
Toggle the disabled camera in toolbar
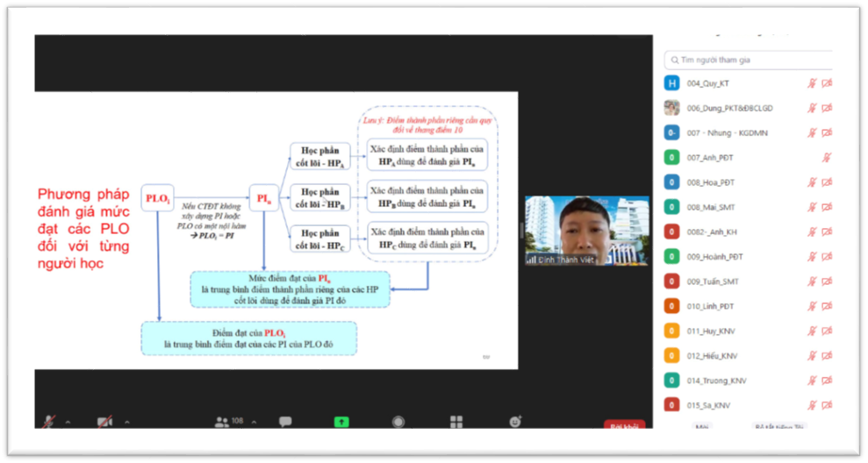click(x=104, y=422)
